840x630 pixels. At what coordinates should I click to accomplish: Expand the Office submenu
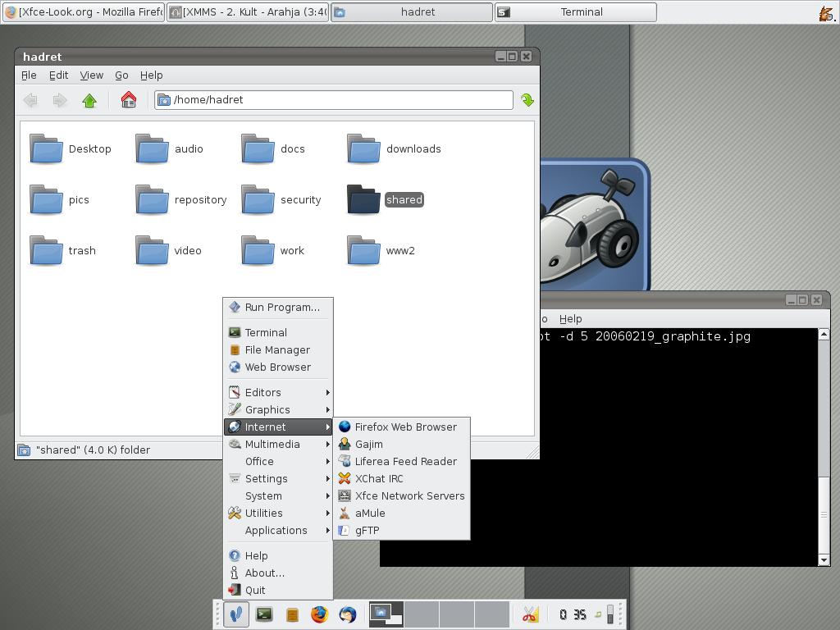tap(279, 461)
